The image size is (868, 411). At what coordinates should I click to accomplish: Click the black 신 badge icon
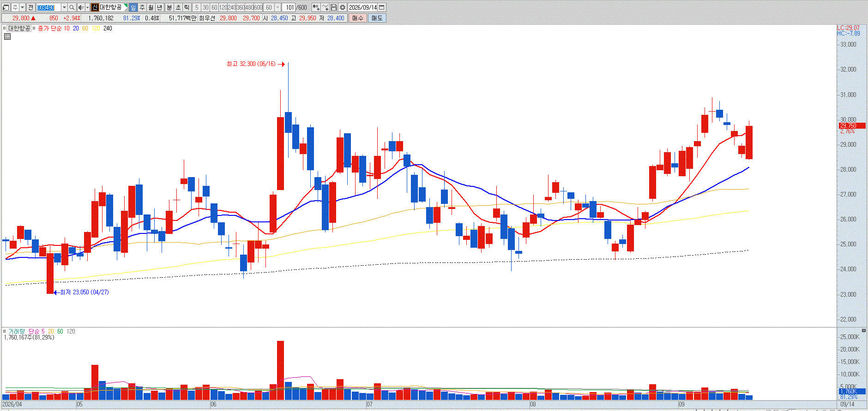pos(95,7)
